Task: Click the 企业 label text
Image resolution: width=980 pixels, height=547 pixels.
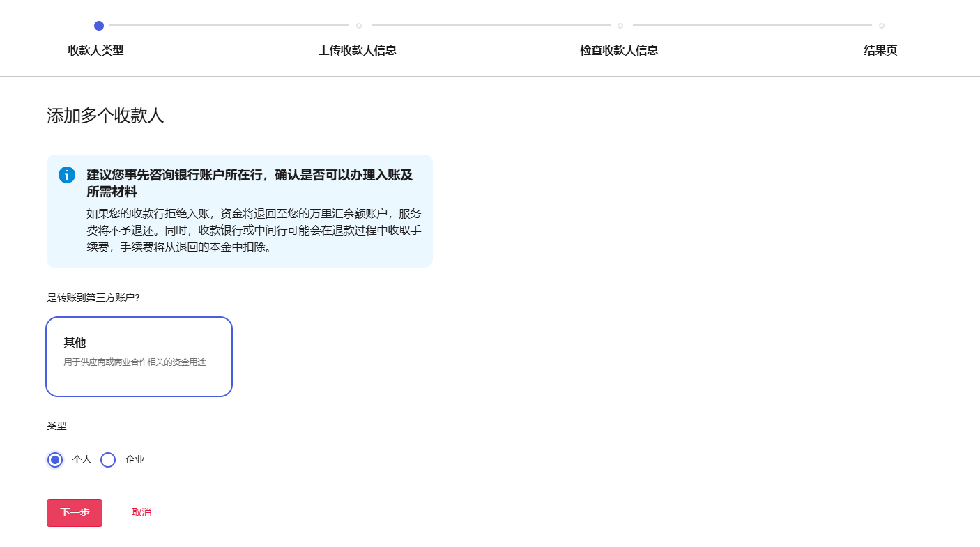Action: pyautogui.click(x=135, y=460)
